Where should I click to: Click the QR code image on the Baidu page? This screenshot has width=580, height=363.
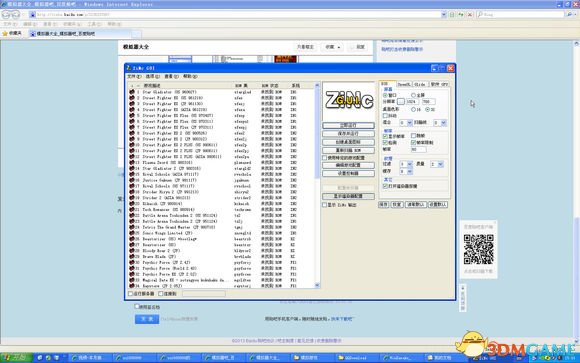point(479,249)
